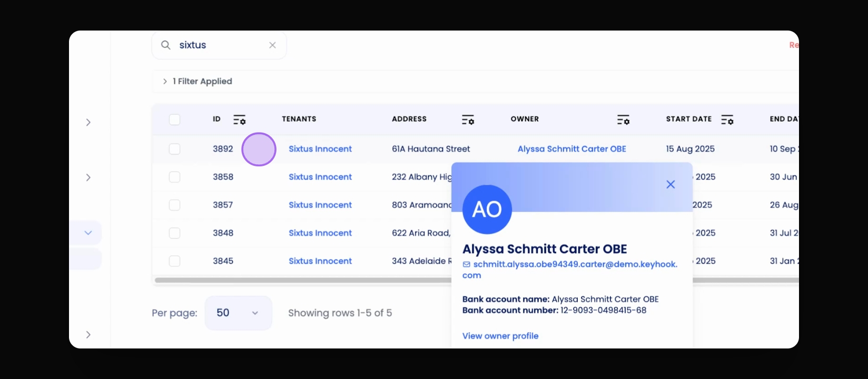Click address starting 343 Adelaide

421,261
